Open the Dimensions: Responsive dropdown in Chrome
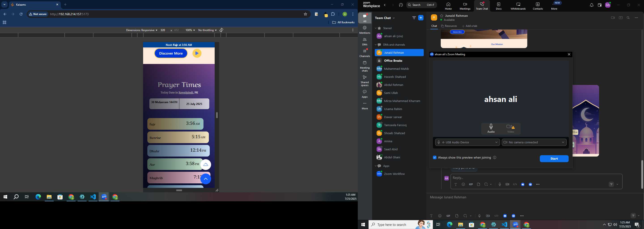Screen dimensions: 644x229 pyautogui.click(x=142, y=30)
